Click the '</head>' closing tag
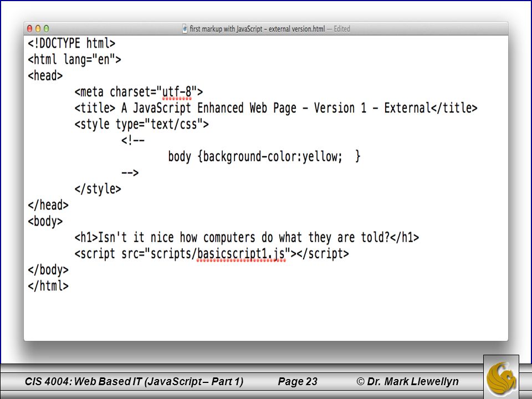Image resolution: width=532 pixels, height=399 pixels. [x=48, y=205]
